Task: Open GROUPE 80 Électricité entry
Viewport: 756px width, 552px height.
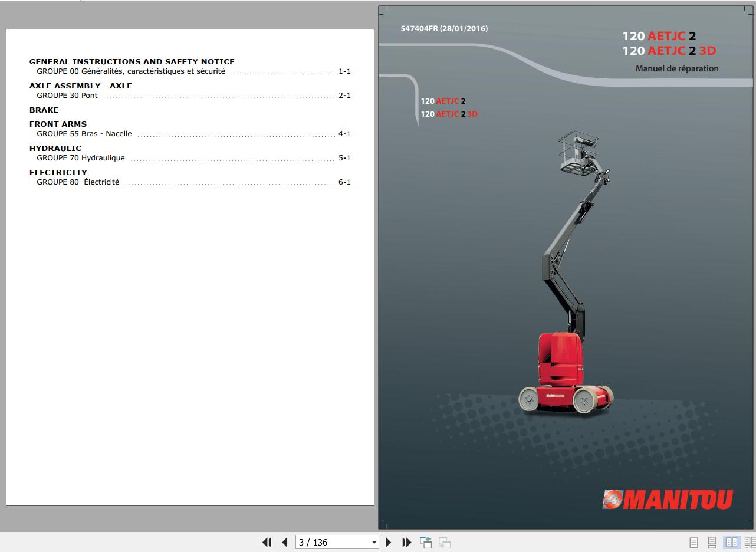Action: 193,182
